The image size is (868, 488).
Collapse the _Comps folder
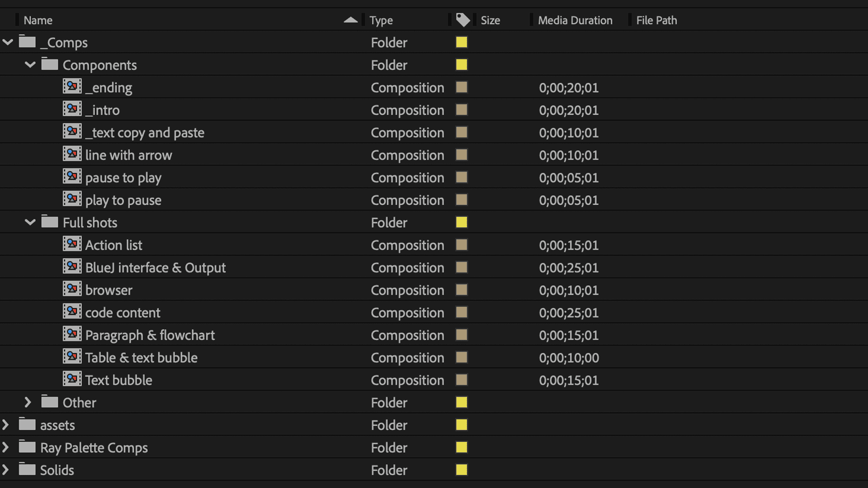8,42
